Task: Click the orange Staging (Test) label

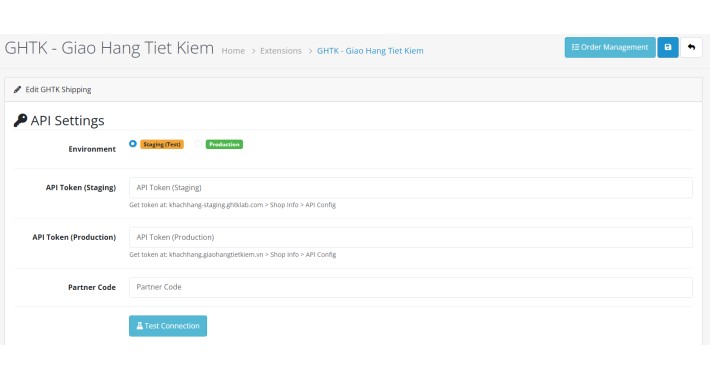Action: [162, 144]
